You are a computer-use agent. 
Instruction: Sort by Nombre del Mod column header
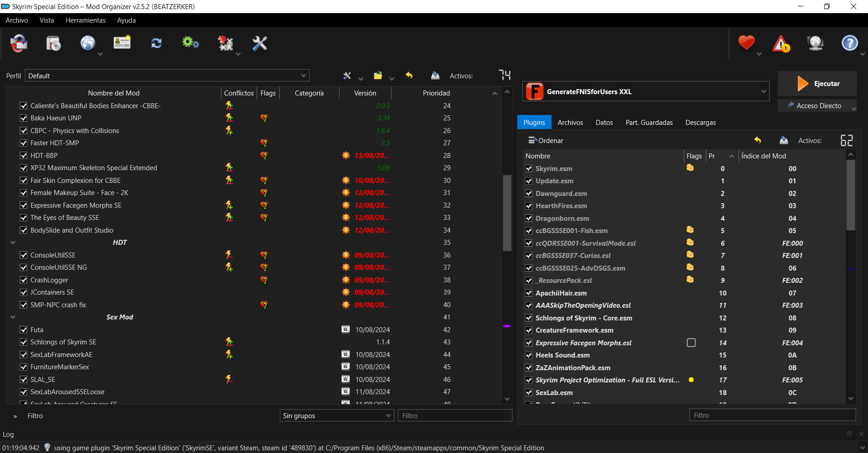(x=114, y=93)
